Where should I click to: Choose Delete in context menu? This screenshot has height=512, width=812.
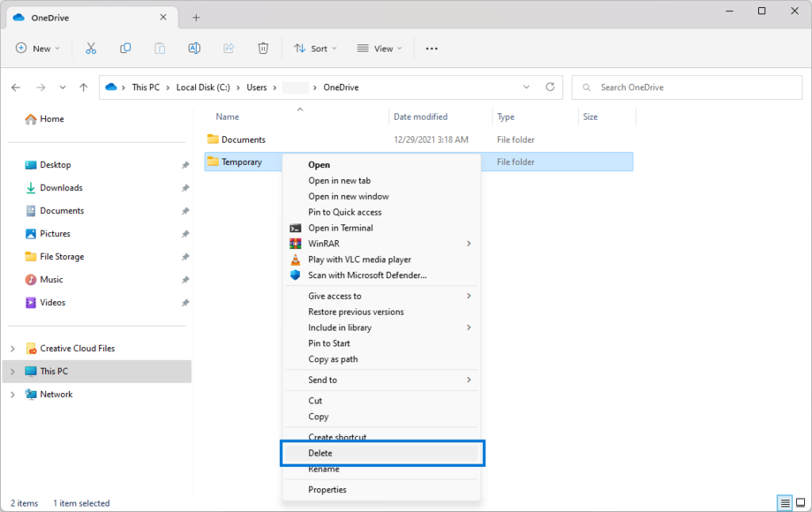pyautogui.click(x=381, y=453)
